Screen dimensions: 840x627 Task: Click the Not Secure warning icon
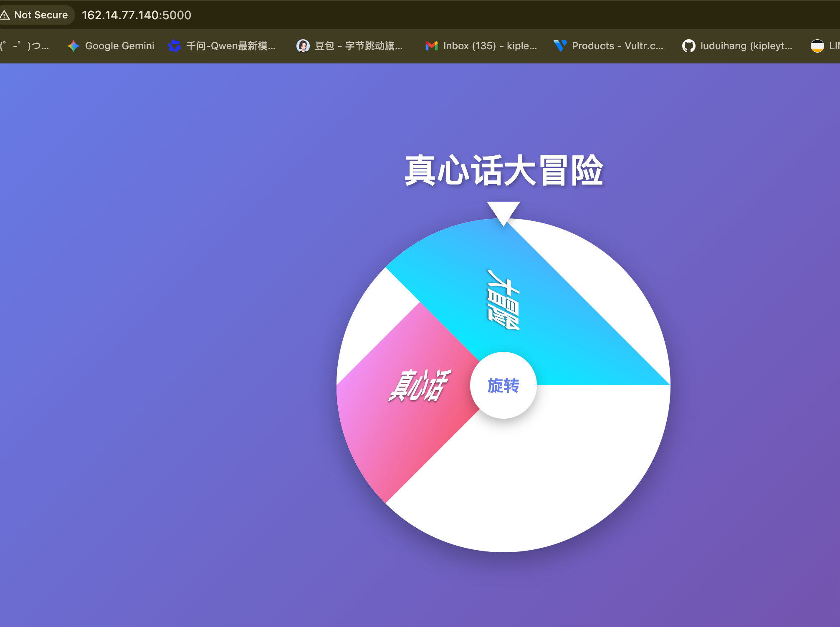point(5,15)
